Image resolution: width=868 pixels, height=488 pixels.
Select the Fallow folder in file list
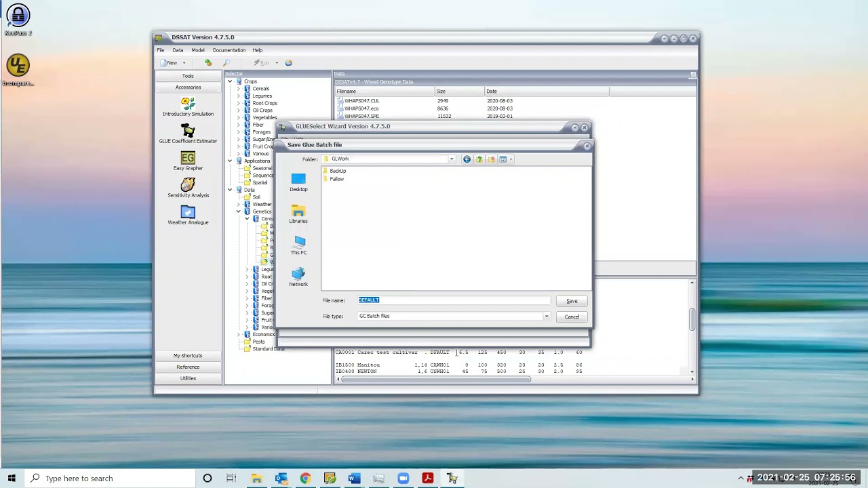pos(334,179)
